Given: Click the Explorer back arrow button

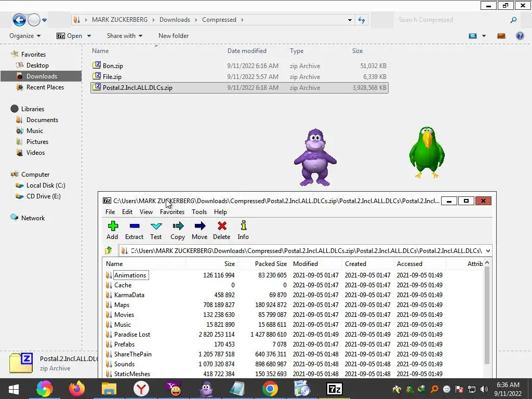Looking at the screenshot, I should (x=19, y=20).
